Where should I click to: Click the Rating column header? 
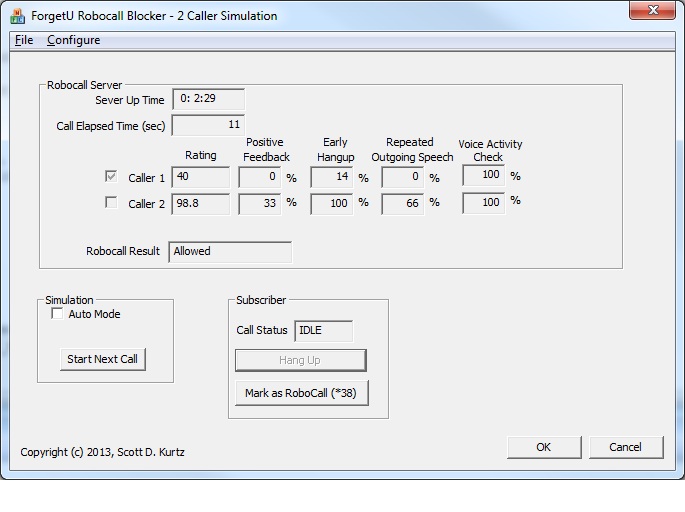tap(201, 155)
